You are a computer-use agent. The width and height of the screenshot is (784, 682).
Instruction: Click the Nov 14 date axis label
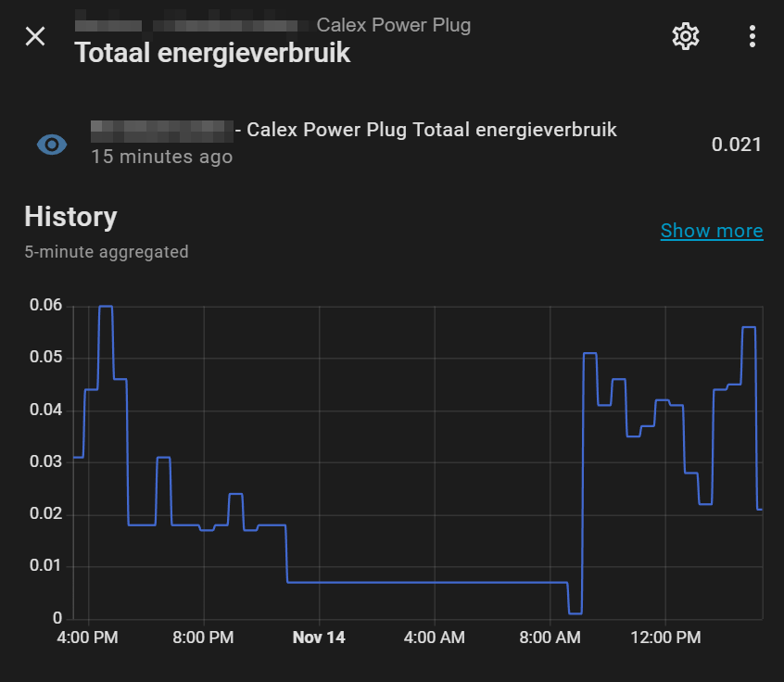[319, 638]
